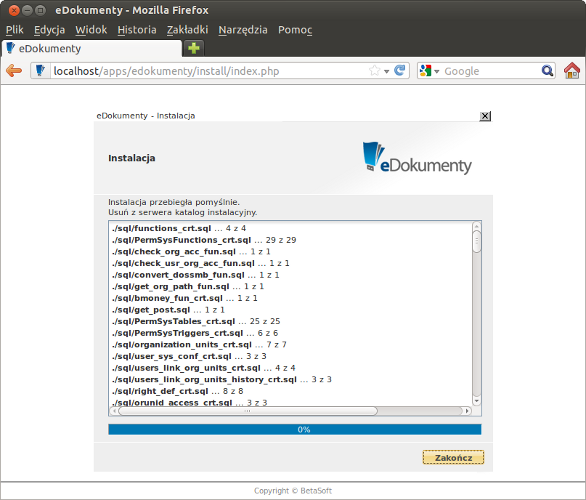Click the ./sql/get_org_path_fun.sql log line
Screen dimensions: 586x500
point(188,286)
